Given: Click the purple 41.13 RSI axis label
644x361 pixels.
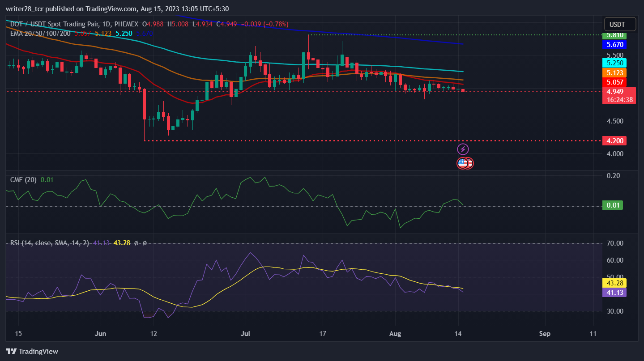Looking at the screenshot, I should (x=614, y=292).
